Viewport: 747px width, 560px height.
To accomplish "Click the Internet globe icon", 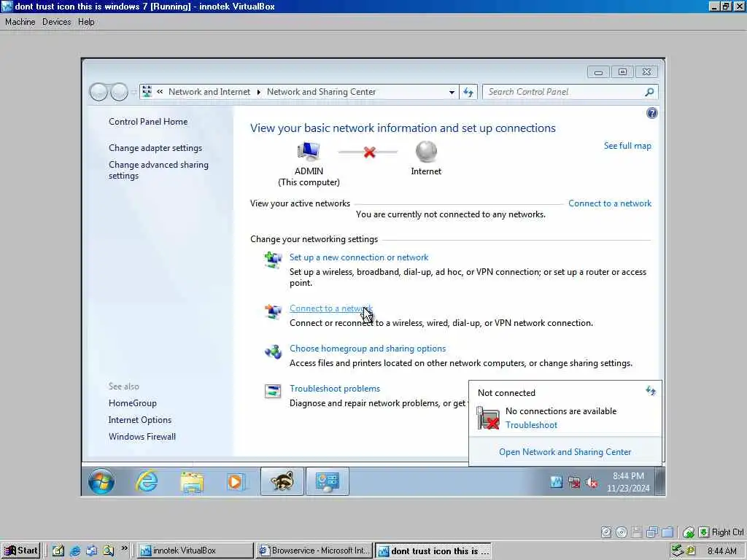I will point(426,152).
